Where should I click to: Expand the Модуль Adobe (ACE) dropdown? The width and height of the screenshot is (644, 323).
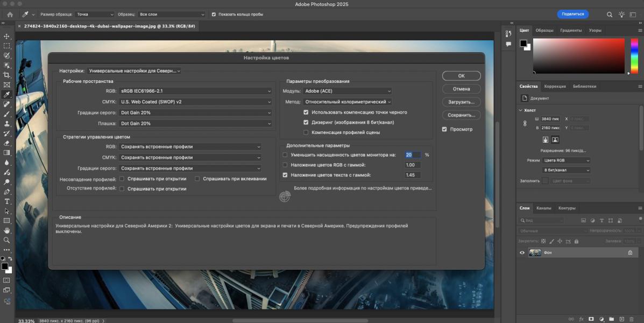[347, 91]
